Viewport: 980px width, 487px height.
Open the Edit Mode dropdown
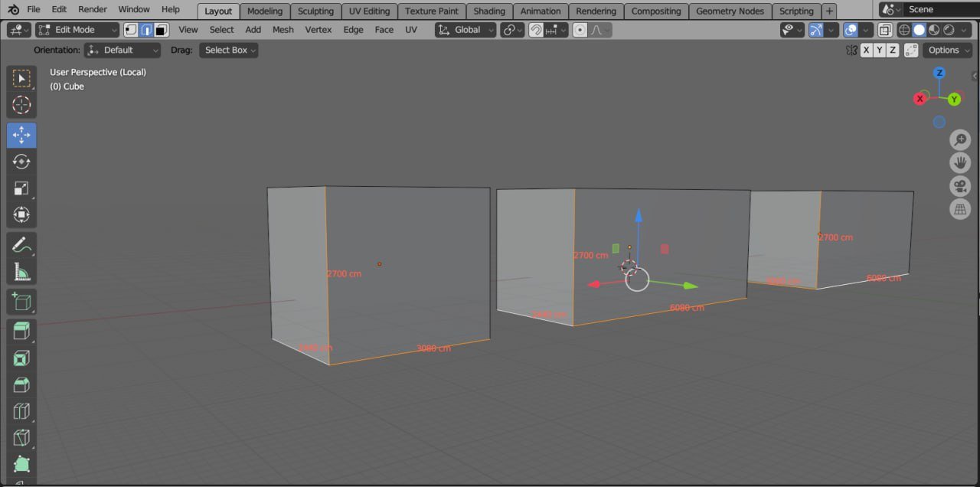point(77,30)
